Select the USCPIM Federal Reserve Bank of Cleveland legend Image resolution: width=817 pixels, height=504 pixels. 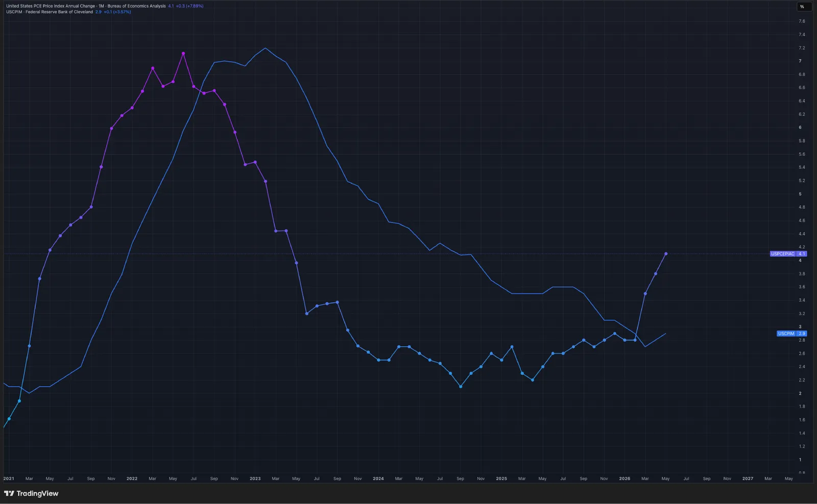[x=50, y=12]
